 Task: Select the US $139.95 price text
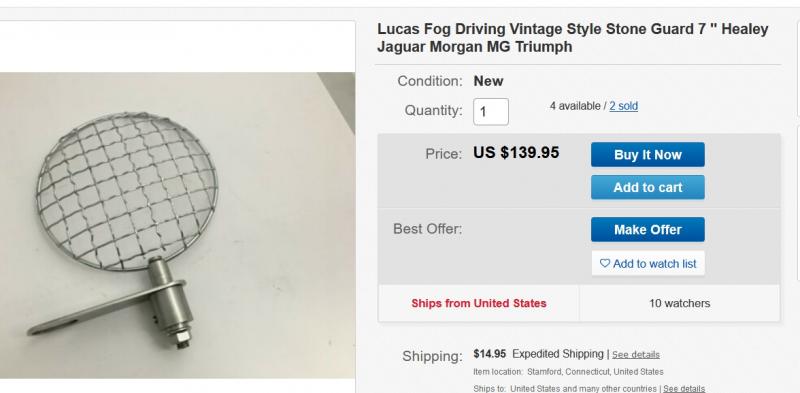click(x=516, y=153)
